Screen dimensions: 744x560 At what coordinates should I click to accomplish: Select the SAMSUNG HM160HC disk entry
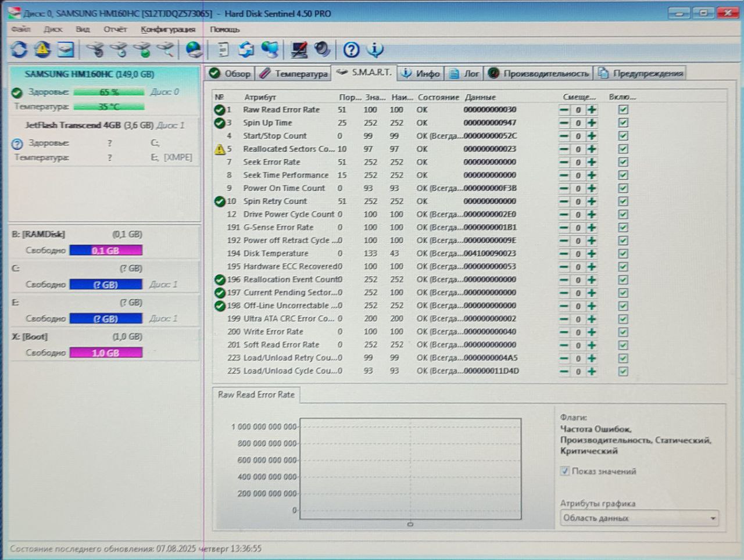click(x=89, y=74)
